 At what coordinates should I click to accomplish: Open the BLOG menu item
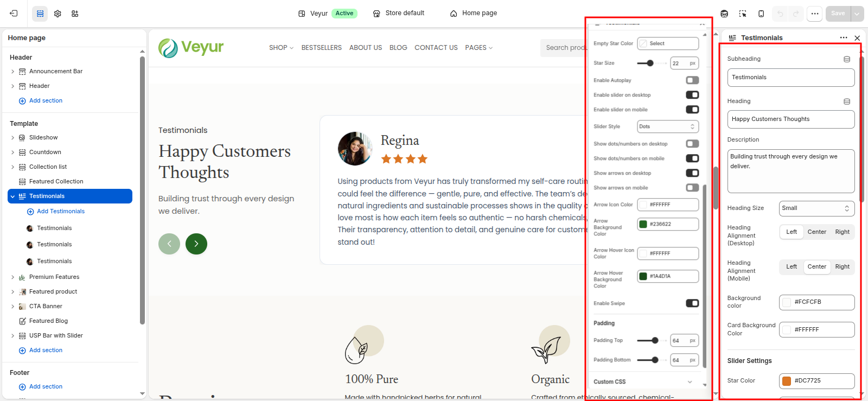click(398, 48)
